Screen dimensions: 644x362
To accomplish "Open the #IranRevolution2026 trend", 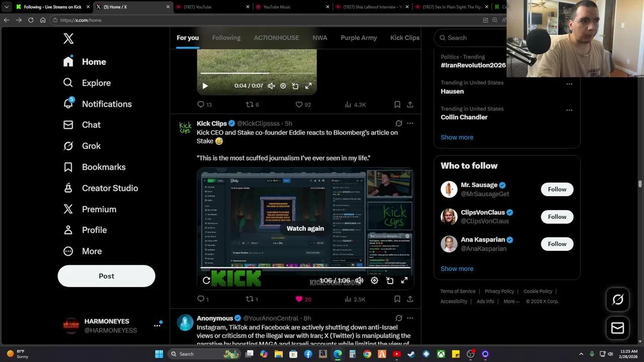I will pos(473,65).
